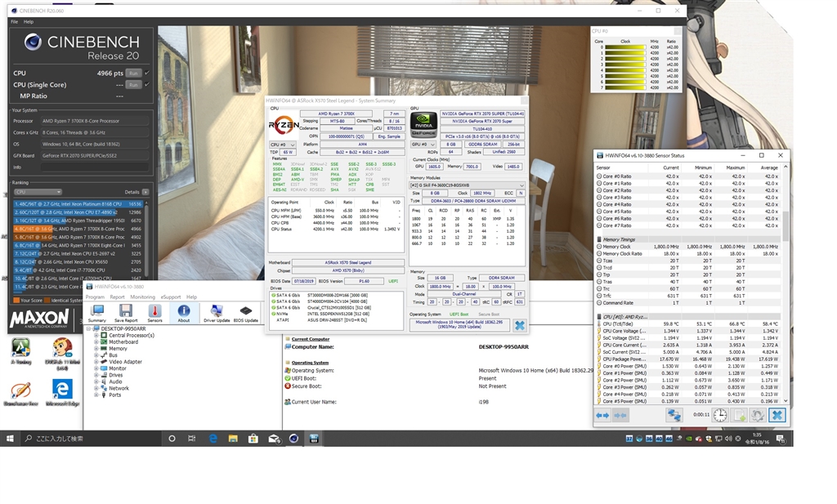Viewport: 837px width, 504px height.
Task: Click the Cortana circle on the taskbar
Action: pyautogui.click(x=172, y=439)
